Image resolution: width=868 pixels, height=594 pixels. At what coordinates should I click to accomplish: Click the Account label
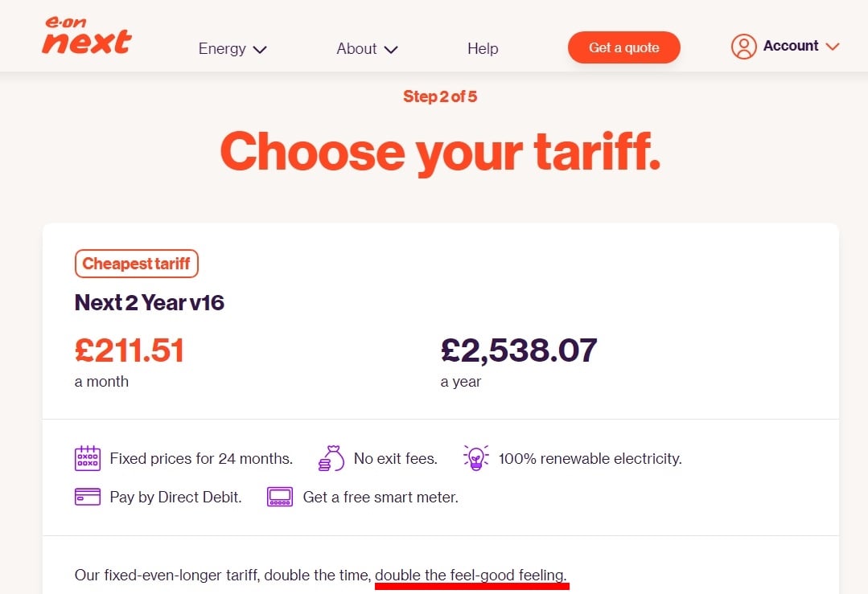(x=791, y=46)
